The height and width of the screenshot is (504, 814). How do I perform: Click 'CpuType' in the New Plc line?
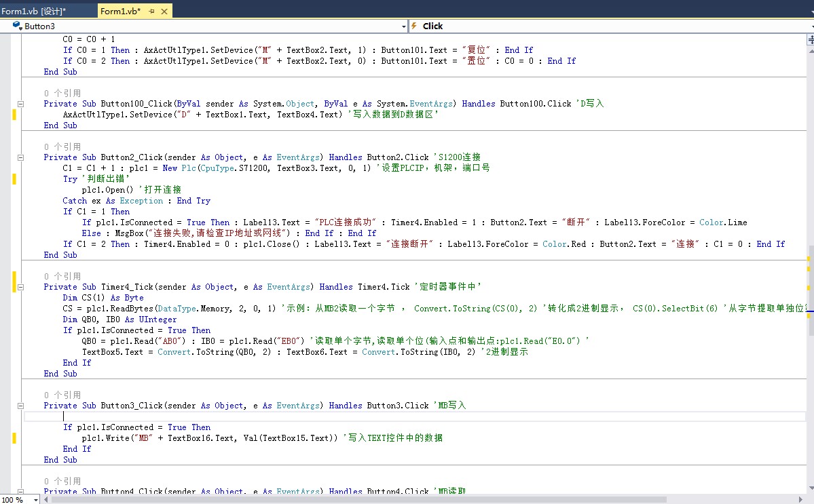click(217, 168)
